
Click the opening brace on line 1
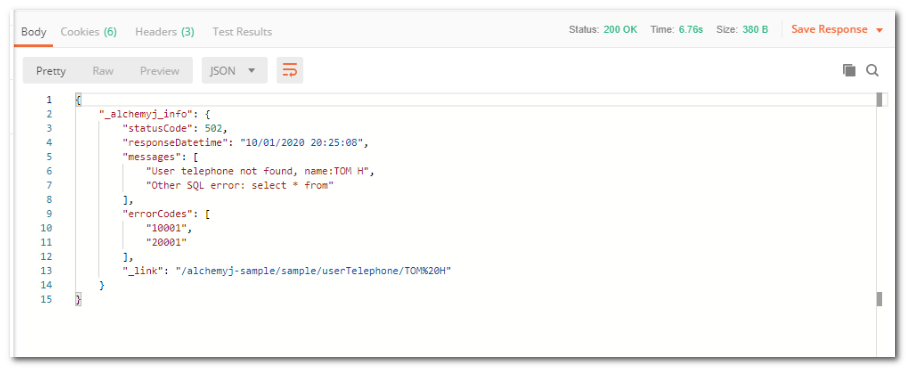pos(79,100)
